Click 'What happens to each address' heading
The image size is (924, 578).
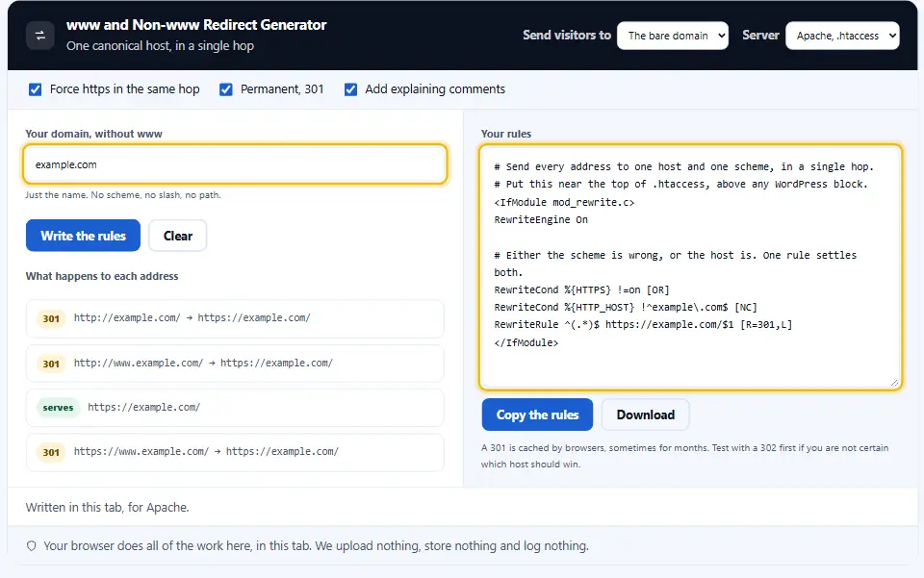(102, 276)
